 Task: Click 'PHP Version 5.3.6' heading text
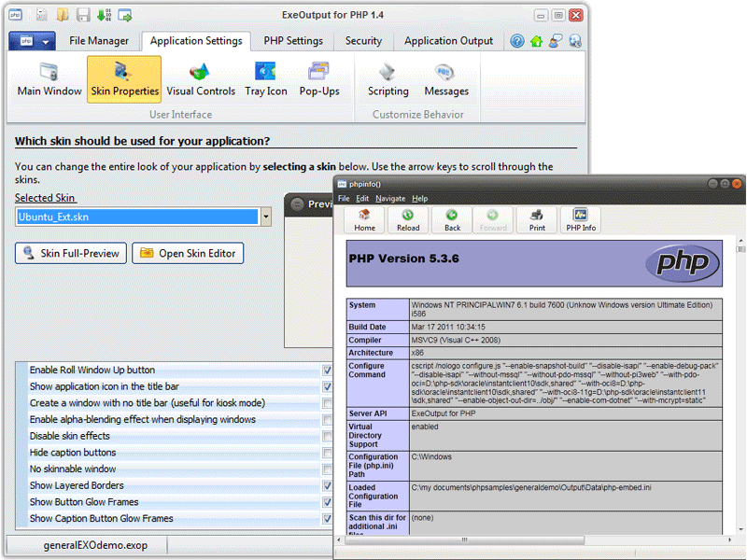pyautogui.click(x=403, y=259)
